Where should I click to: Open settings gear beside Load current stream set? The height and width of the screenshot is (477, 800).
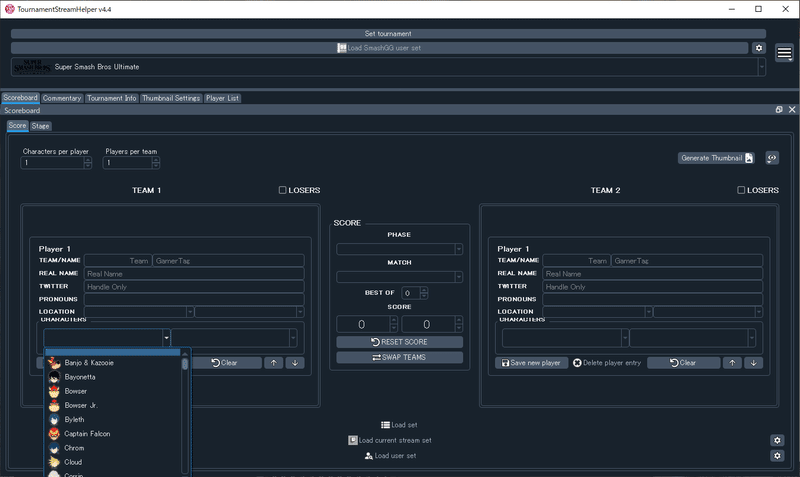[777, 440]
